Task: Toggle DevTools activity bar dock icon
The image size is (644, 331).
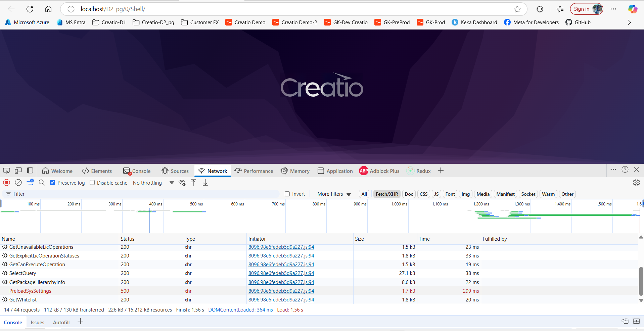Action: coord(30,171)
